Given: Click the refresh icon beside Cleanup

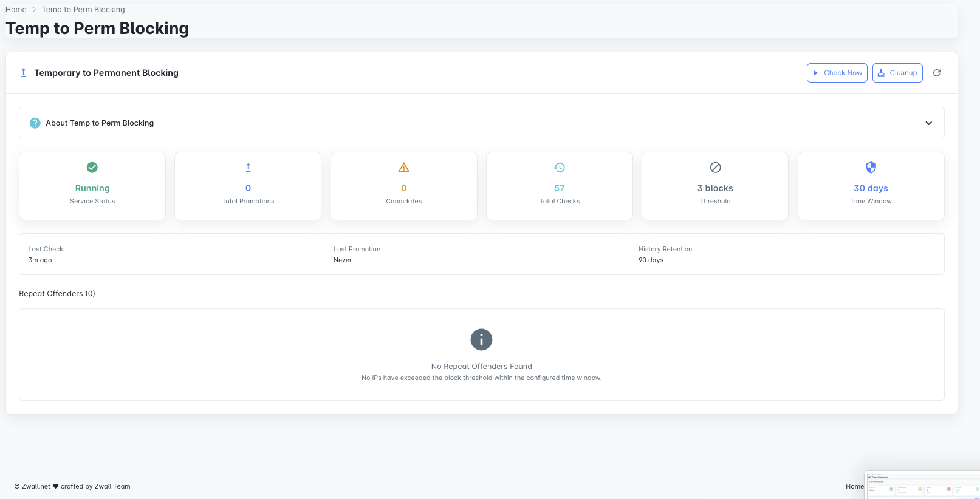Looking at the screenshot, I should point(937,73).
